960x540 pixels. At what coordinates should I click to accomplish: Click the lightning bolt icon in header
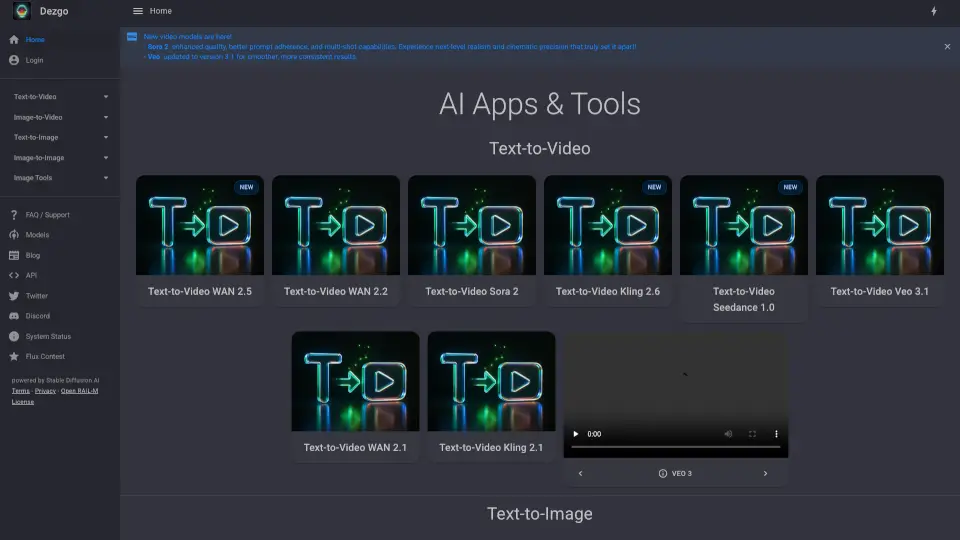[934, 11]
